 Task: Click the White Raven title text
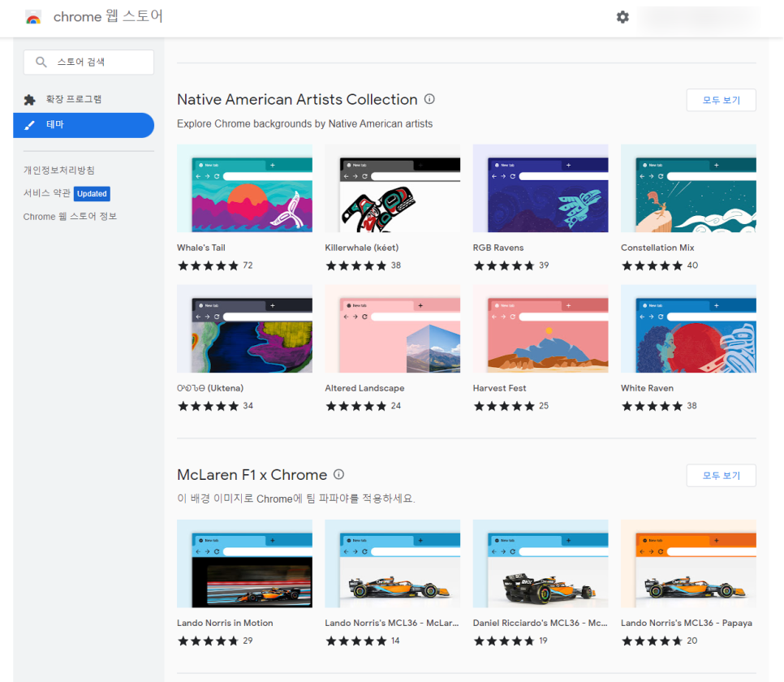647,388
